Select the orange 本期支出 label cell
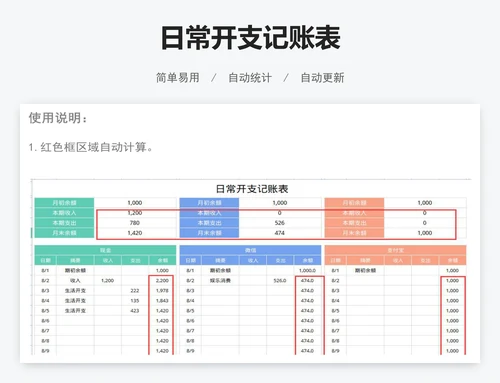 (354, 223)
